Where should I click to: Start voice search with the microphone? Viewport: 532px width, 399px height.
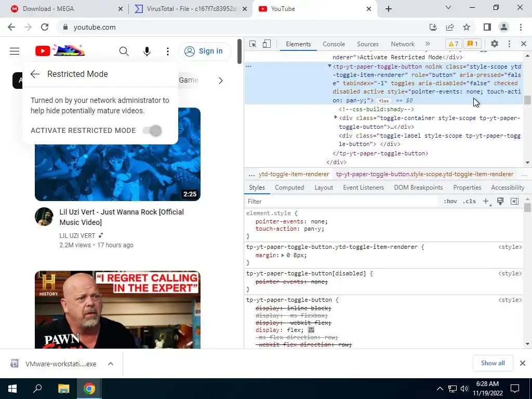click(147, 51)
